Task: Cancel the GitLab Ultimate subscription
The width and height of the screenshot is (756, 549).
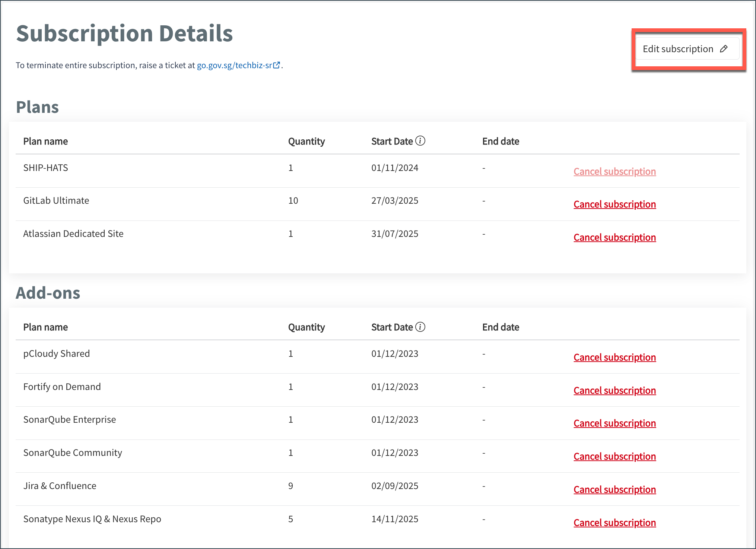Action: point(614,204)
